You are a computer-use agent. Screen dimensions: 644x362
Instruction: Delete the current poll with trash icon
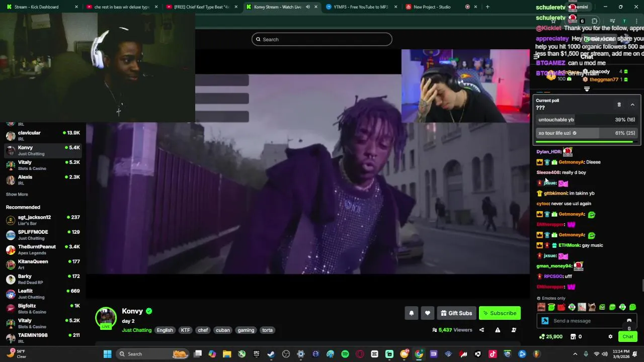tap(619, 105)
